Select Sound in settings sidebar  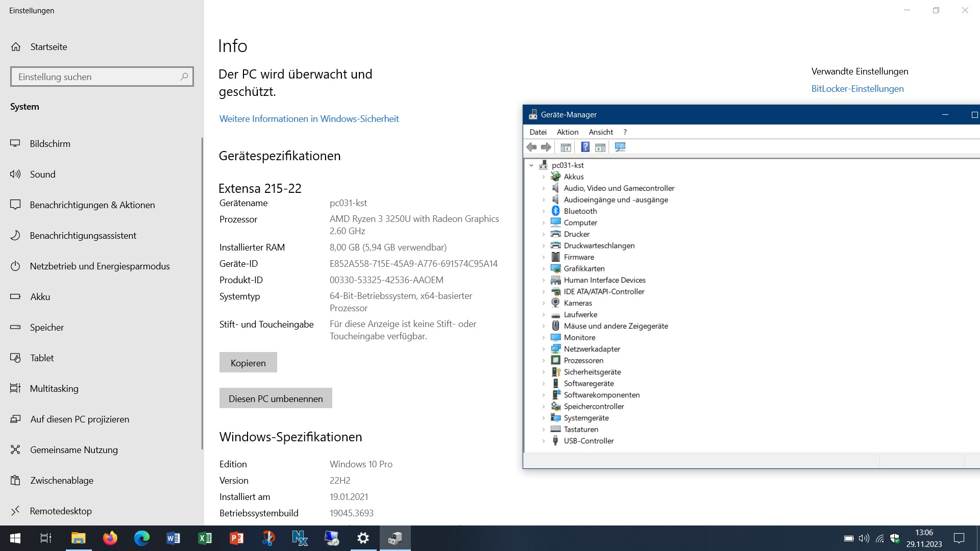point(42,174)
